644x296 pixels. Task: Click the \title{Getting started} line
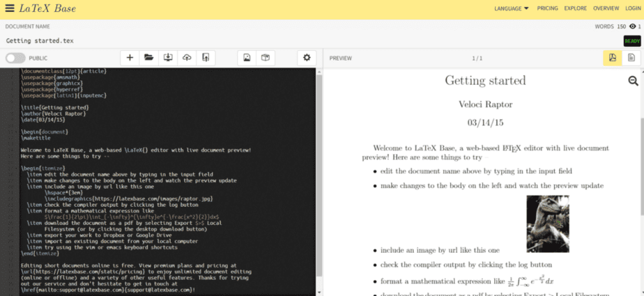pyautogui.click(x=54, y=107)
